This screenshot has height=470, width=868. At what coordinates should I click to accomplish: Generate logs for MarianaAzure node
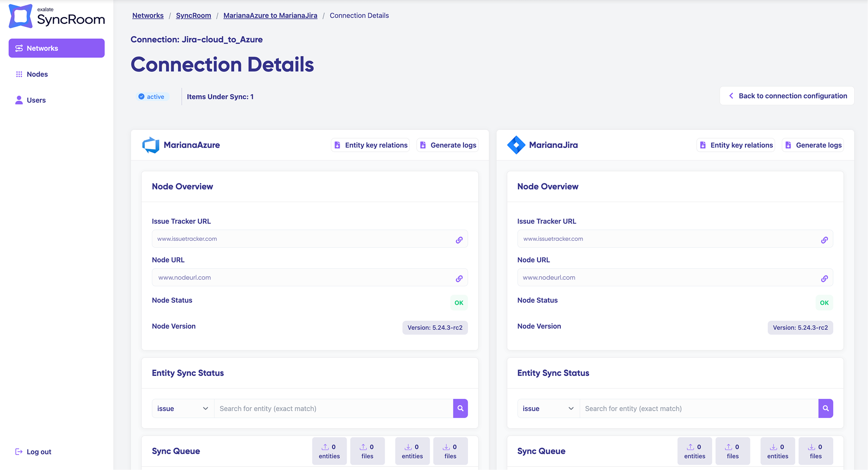pos(448,145)
